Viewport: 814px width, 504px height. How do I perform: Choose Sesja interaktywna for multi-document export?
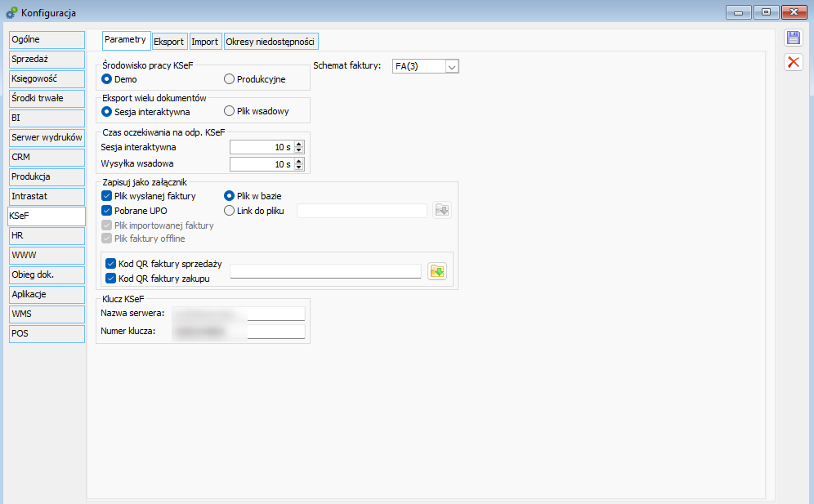(106, 112)
